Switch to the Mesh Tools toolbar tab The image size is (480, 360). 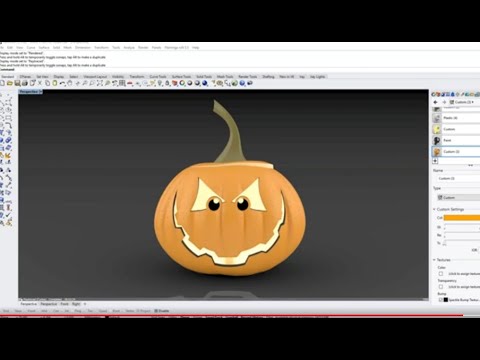(x=225, y=77)
